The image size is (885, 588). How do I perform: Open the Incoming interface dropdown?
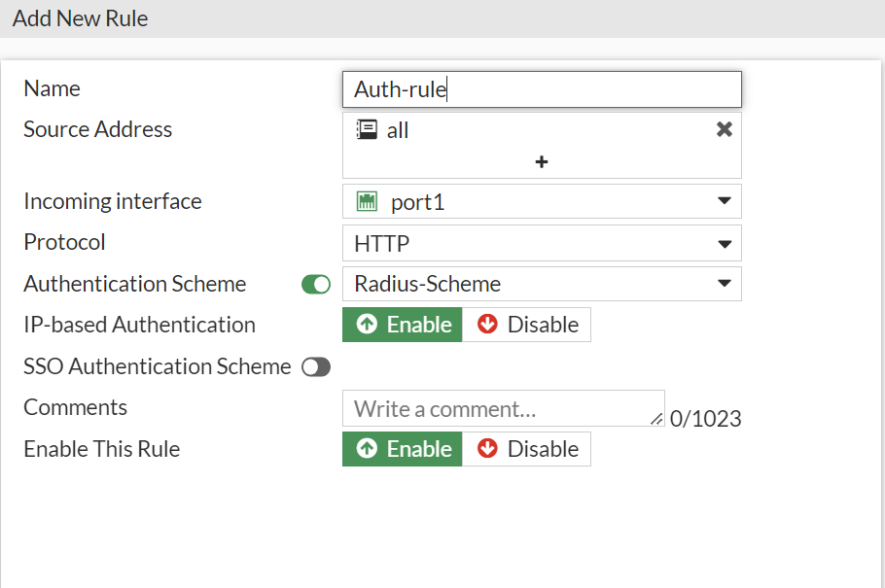pos(724,201)
